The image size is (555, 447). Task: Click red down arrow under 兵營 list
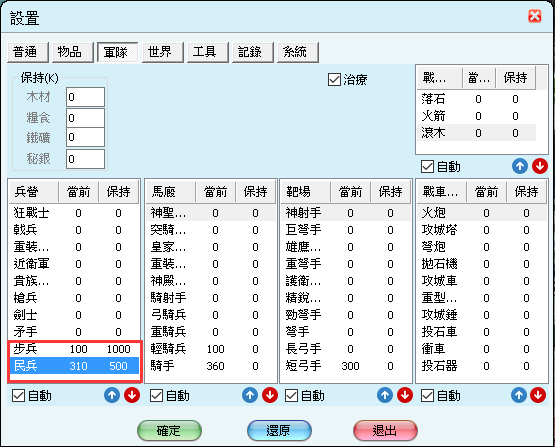coord(132,395)
